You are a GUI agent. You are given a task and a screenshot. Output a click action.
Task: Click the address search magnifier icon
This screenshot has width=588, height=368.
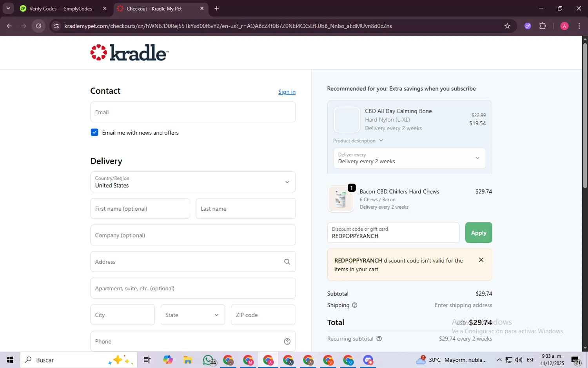(x=287, y=262)
